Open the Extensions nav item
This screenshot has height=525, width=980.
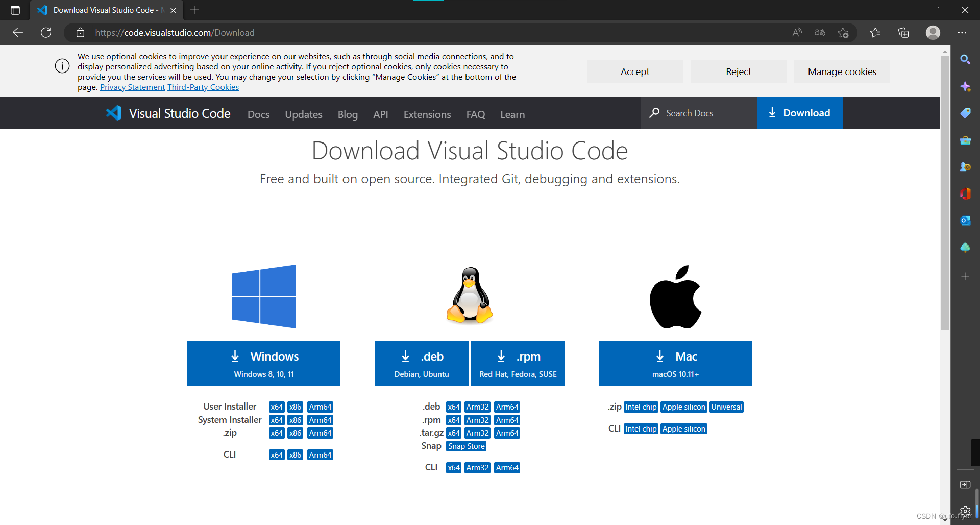click(427, 114)
